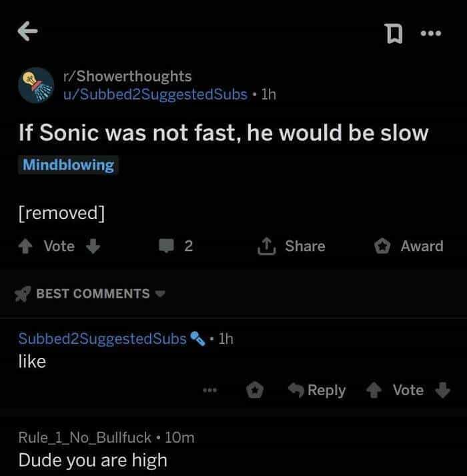467x476 pixels.
Task: Open the commenter Subbed2SuggestedSubs profile name
Action: click(x=102, y=339)
